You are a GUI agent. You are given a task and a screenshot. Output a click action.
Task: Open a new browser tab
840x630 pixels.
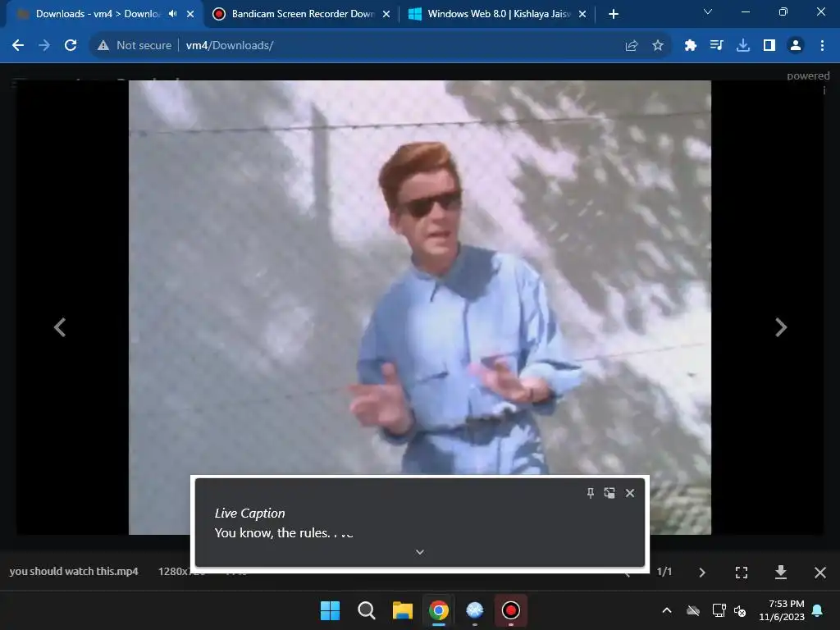tap(614, 14)
